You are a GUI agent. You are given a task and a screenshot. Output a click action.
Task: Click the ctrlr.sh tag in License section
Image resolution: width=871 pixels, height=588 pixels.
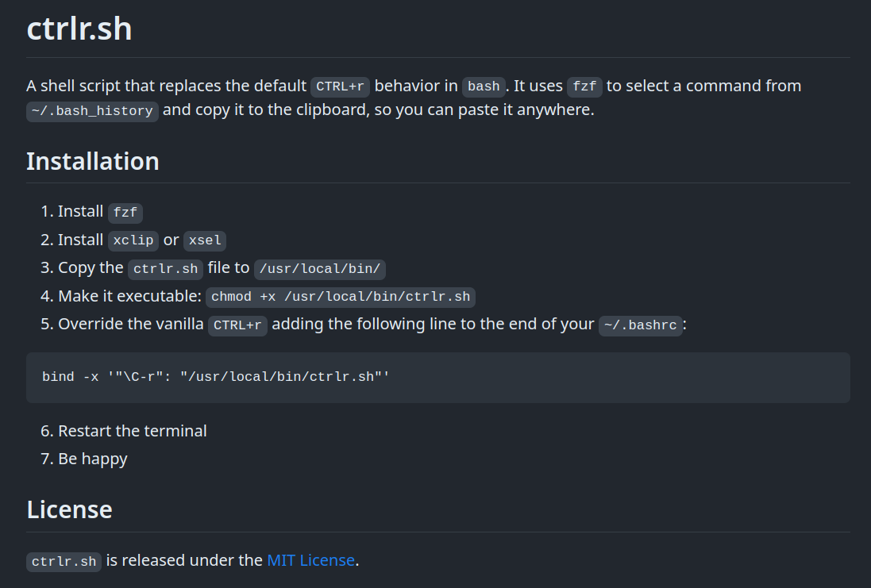tap(64, 562)
